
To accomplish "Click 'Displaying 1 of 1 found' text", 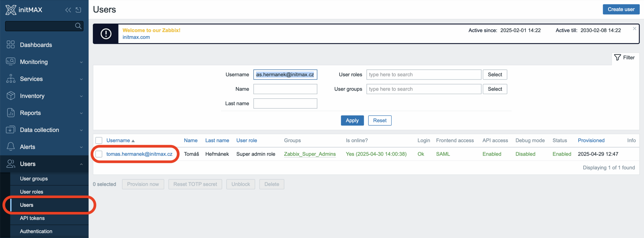I will [609, 167].
